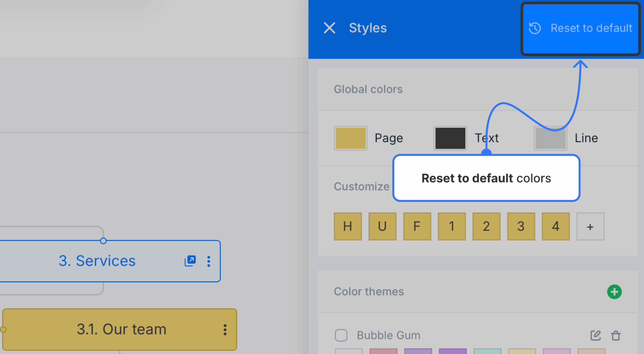Open the 3.1. Our team options menu

tap(225, 330)
